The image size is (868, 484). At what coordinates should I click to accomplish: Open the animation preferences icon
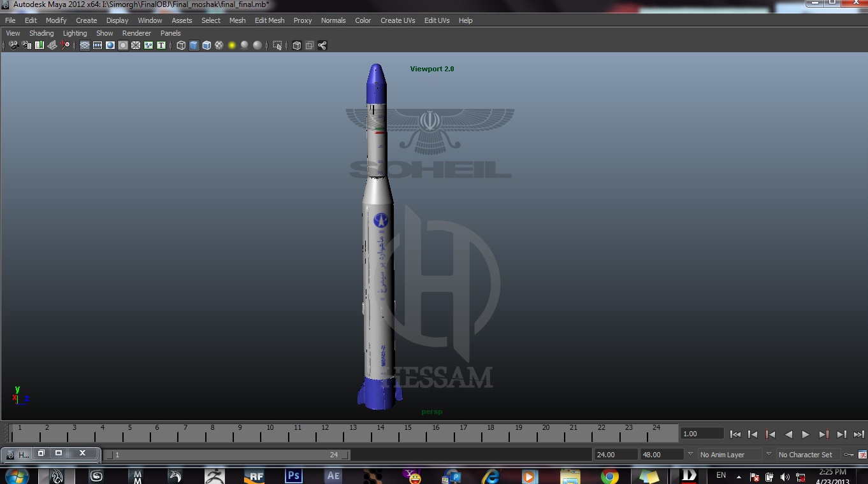(862, 455)
